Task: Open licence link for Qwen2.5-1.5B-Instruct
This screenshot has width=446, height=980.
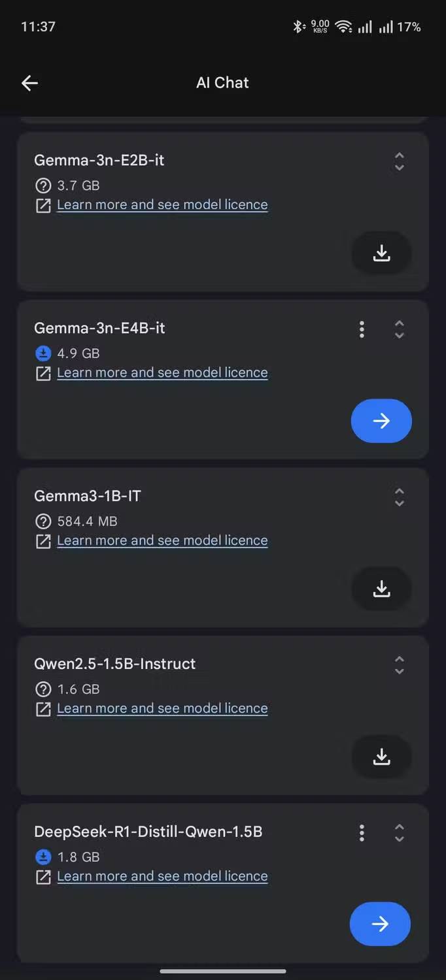Action: [162, 708]
